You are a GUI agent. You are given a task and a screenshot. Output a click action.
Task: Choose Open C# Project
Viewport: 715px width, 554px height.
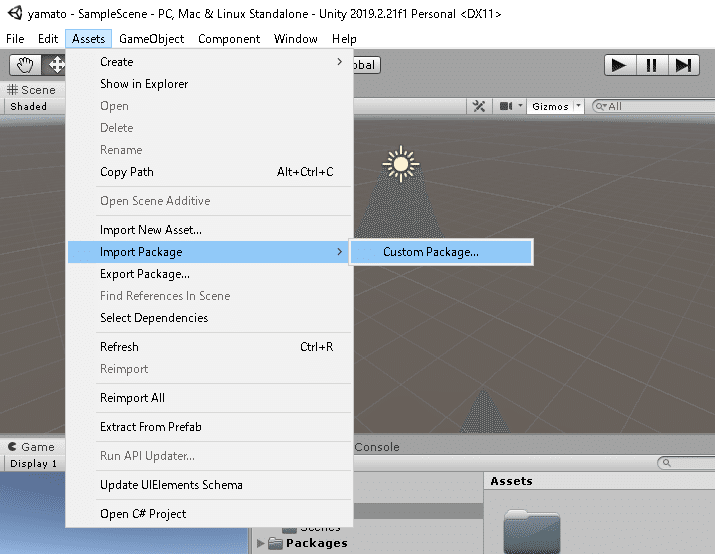pyautogui.click(x=210, y=514)
